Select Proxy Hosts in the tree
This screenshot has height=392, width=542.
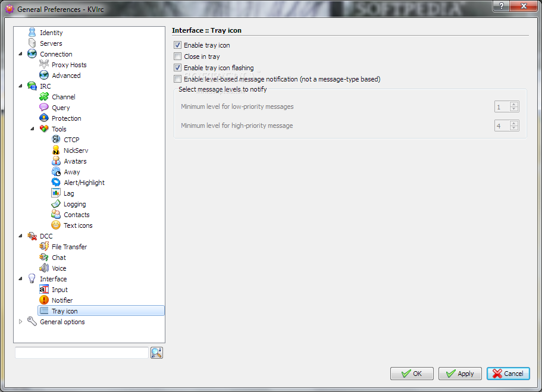(x=69, y=65)
